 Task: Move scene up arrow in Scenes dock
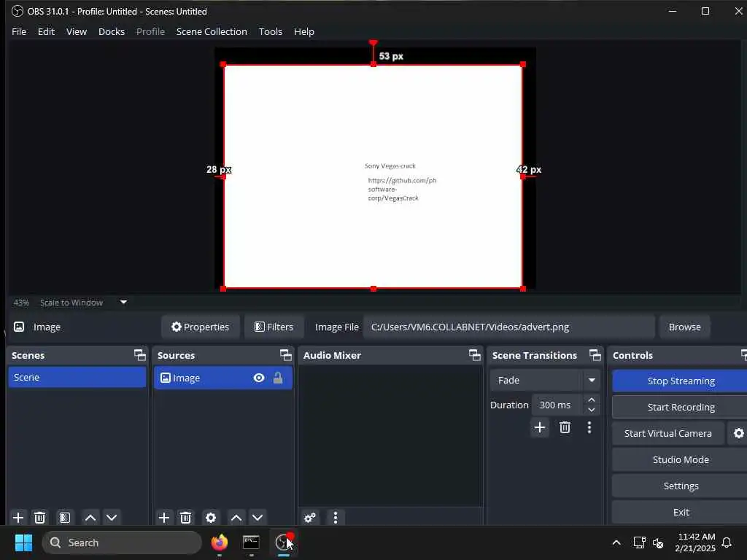tap(90, 518)
